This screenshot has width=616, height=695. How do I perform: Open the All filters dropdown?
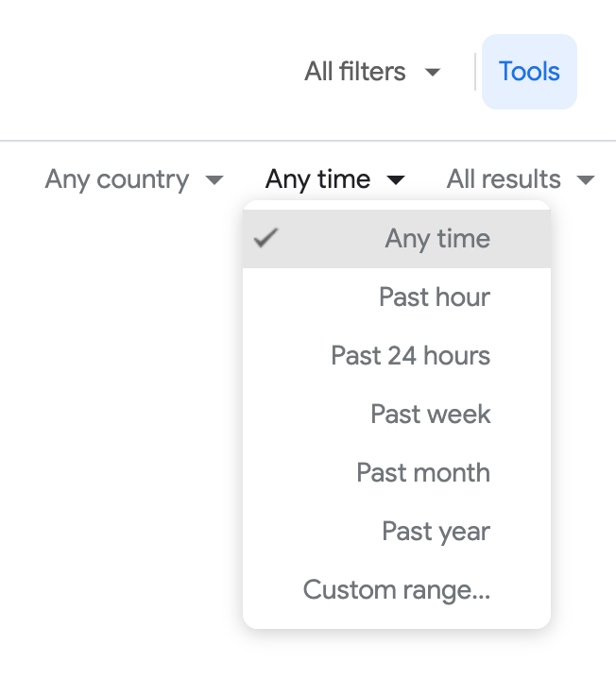point(372,72)
